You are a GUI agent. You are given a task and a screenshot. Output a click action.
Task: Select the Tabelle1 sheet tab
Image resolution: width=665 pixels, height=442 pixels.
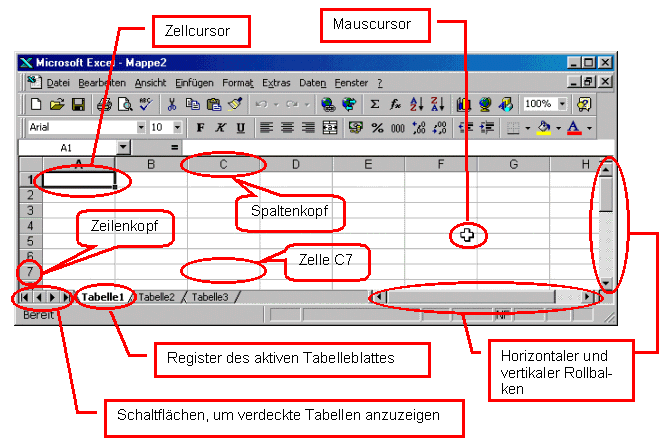(x=103, y=297)
